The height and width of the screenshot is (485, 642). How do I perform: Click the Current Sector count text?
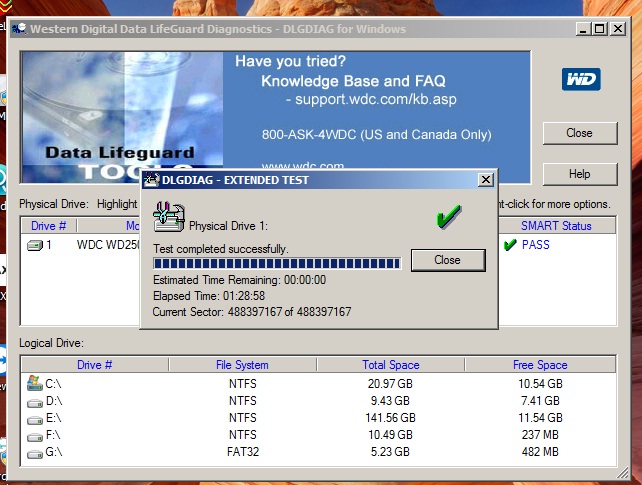(x=252, y=312)
